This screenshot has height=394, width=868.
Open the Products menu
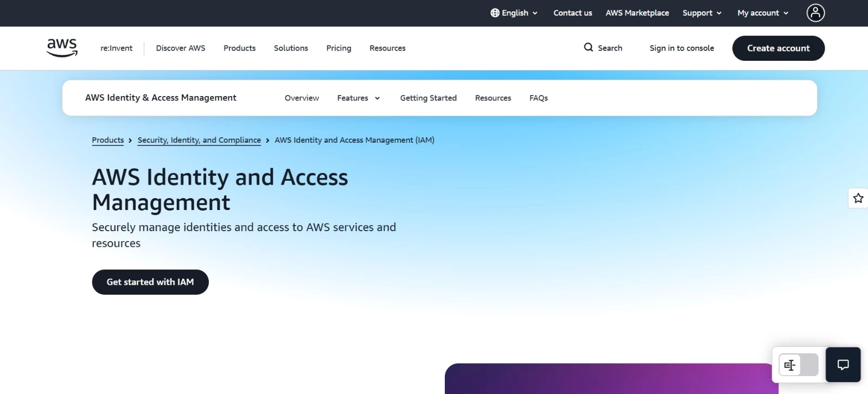pyautogui.click(x=239, y=48)
